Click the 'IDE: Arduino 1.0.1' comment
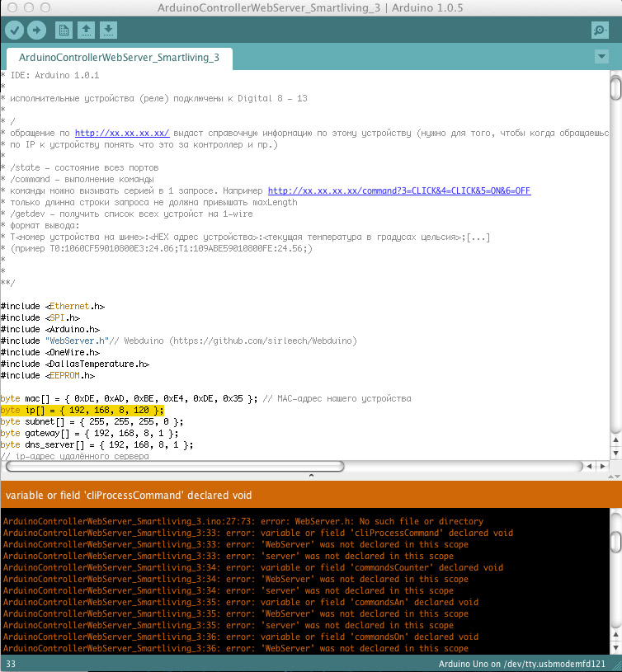 click(50, 75)
